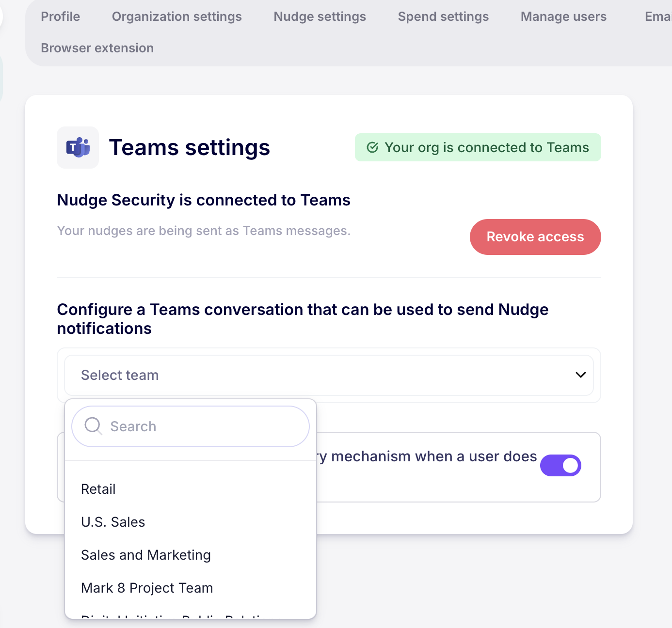Click the green checkmark connection status icon
This screenshot has height=628, width=672.
(x=372, y=147)
